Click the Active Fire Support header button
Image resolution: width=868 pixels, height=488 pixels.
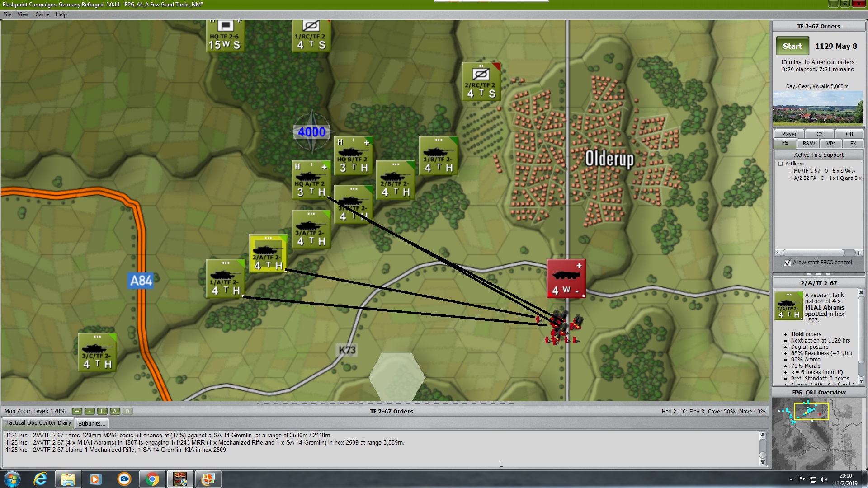[818, 155]
